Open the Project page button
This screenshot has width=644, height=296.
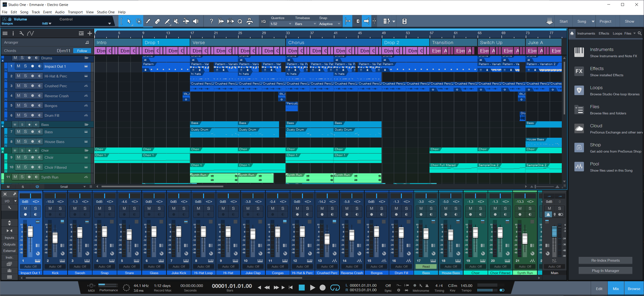pyautogui.click(x=605, y=21)
